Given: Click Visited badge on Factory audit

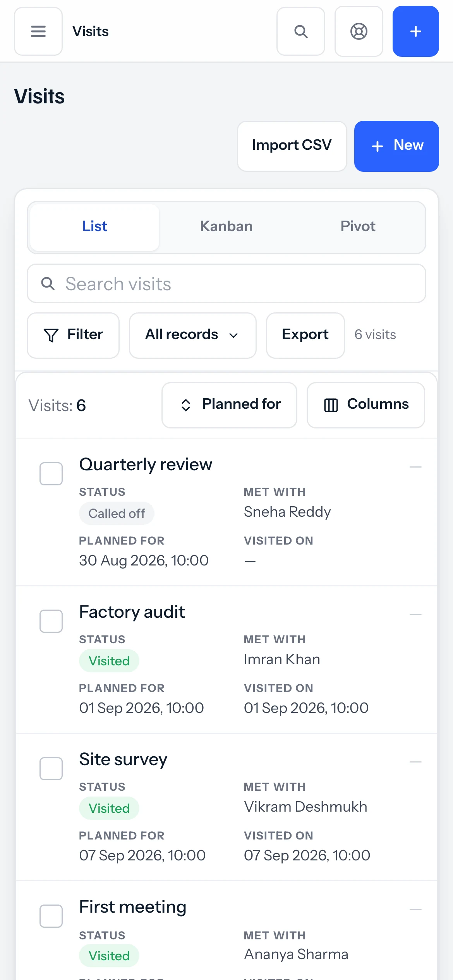Looking at the screenshot, I should coord(109,661).
